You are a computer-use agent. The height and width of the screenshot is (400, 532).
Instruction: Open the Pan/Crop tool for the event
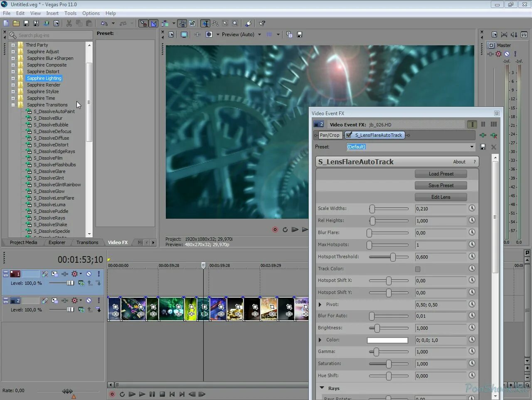coord(329,135)
